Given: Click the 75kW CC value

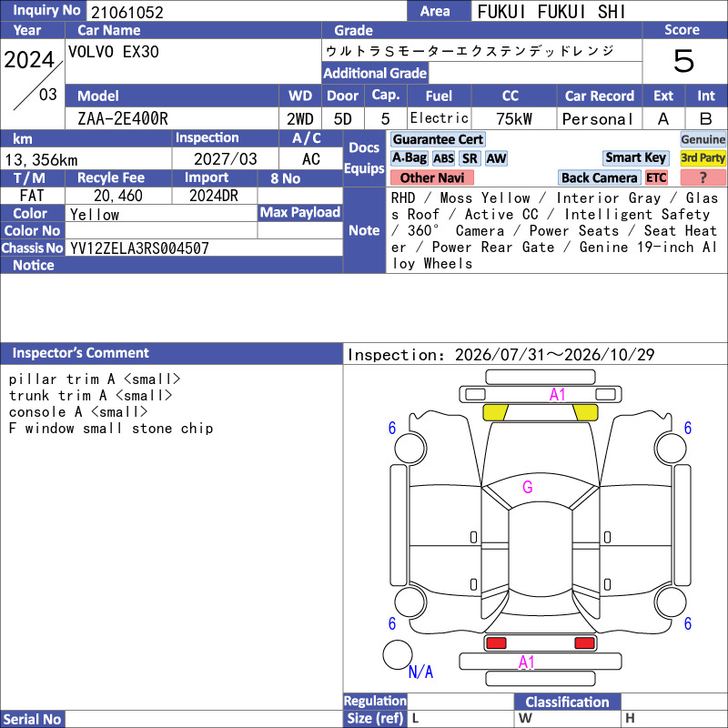Looking at the screenshot, I should (x=514, y=119).
